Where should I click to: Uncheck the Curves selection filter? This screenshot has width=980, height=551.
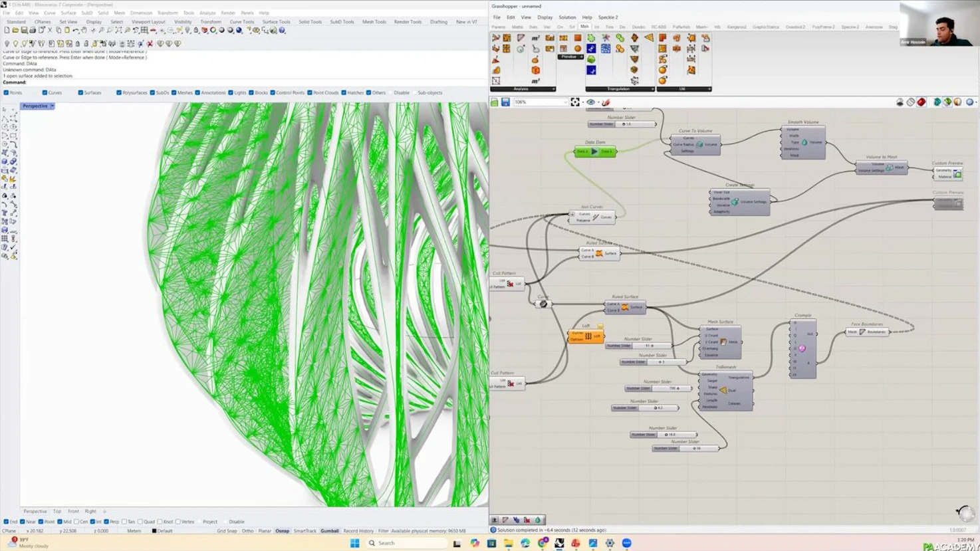click(x=45, y=93)
